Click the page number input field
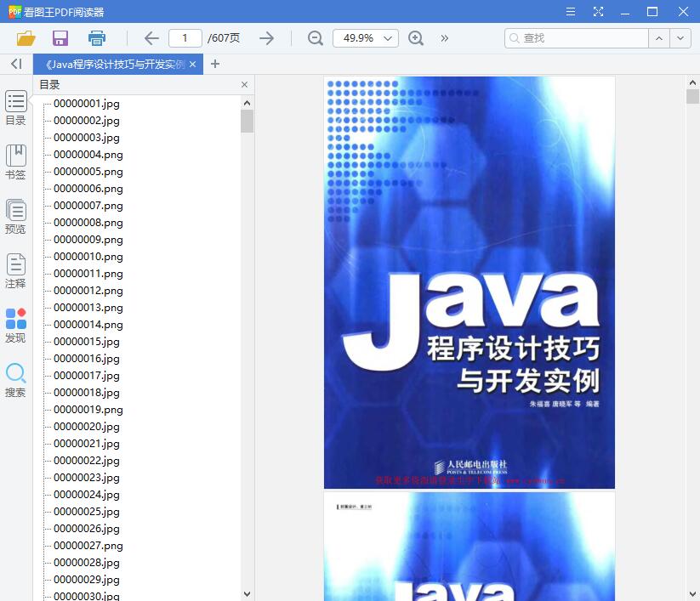This screenshot has height=601, width=700. pos(185,38)
